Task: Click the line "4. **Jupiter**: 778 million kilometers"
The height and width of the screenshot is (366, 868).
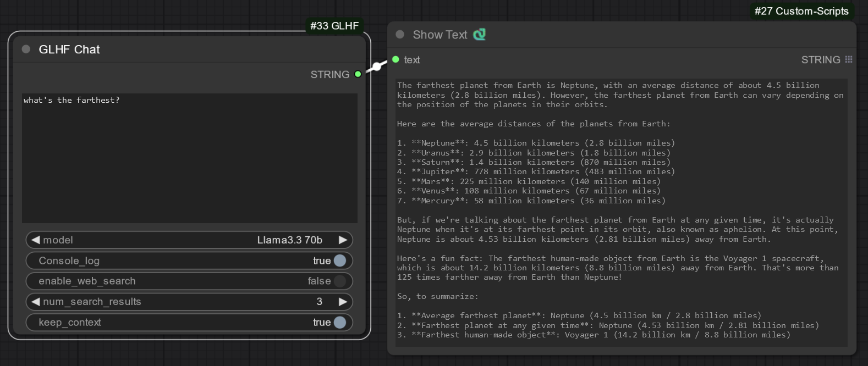Action: (x=536, y=171)
